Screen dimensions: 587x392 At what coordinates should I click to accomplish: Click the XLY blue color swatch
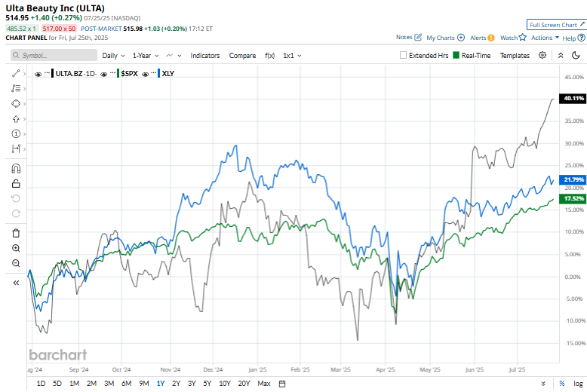point(158,73)
